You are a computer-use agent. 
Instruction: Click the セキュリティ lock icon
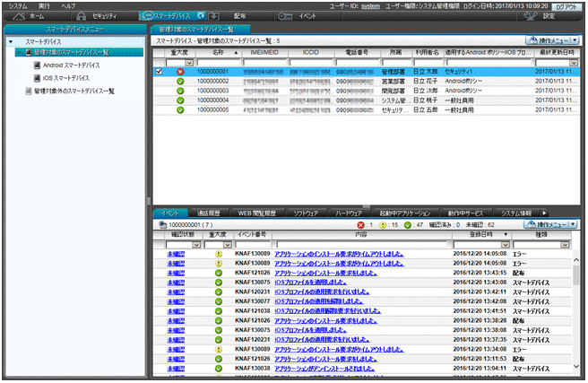81,16
